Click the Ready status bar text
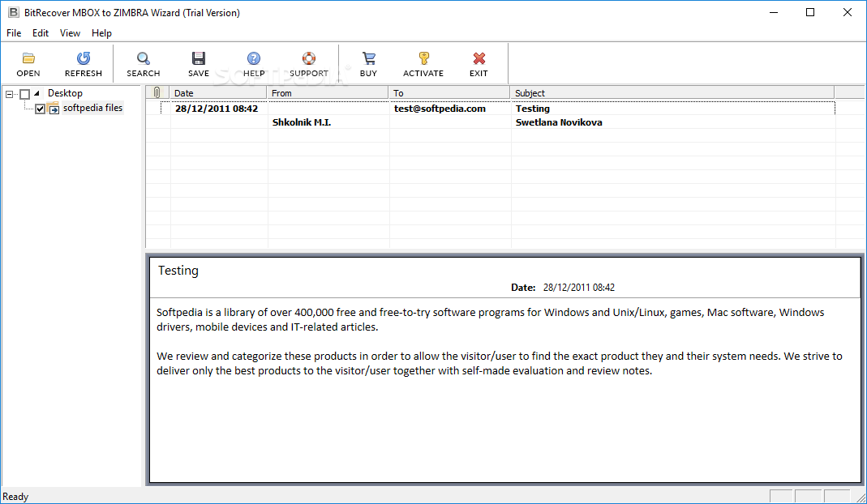Viewport: 867px width, 504px height. tap(15, 496)
